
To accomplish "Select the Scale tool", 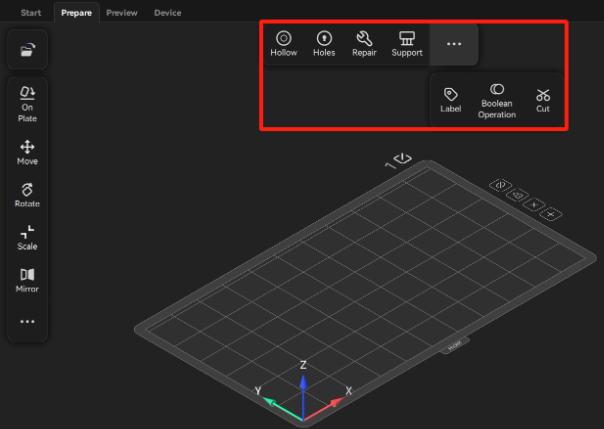I will point(27,237).
